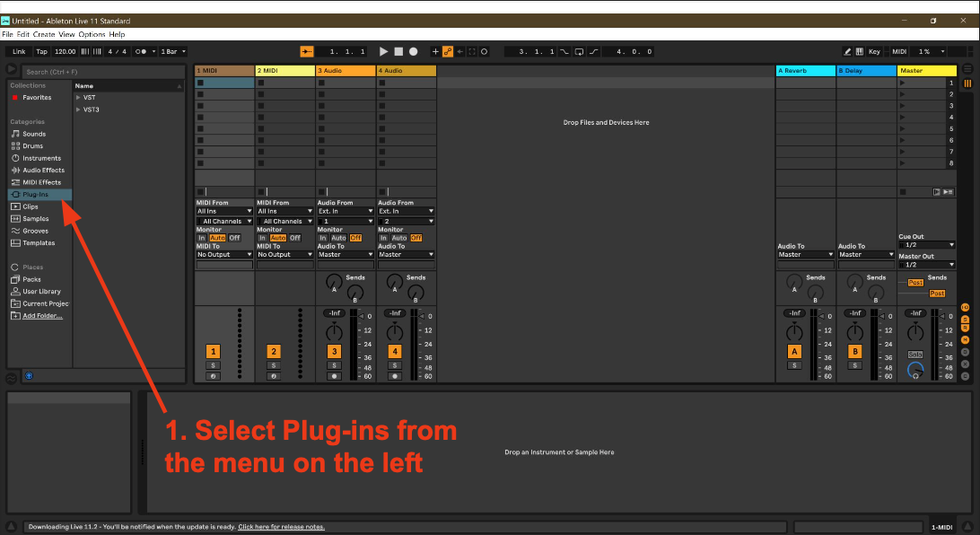
Task: Solo track 2 with S button
Action: click(x=274, y=365)
